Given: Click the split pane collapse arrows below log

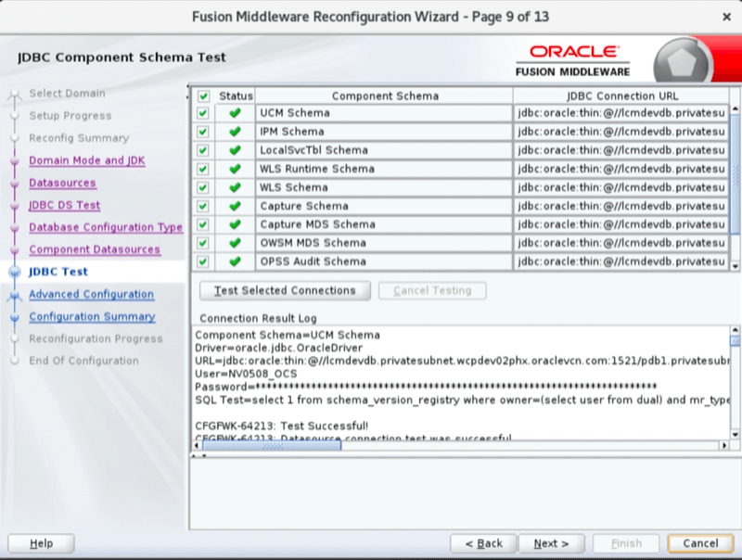Looking at the screenshot, I should tap(198, 456).
